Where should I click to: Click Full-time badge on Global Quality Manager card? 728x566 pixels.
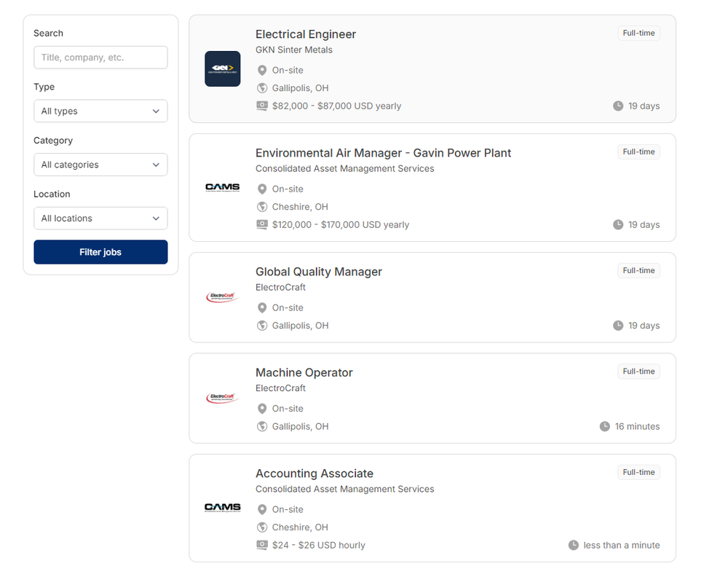[x=639, y=270]
